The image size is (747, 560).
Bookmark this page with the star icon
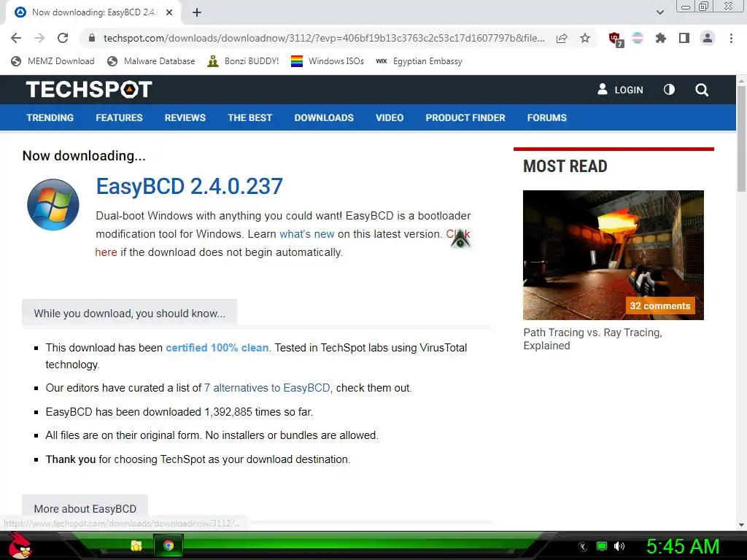click(585, 38)
